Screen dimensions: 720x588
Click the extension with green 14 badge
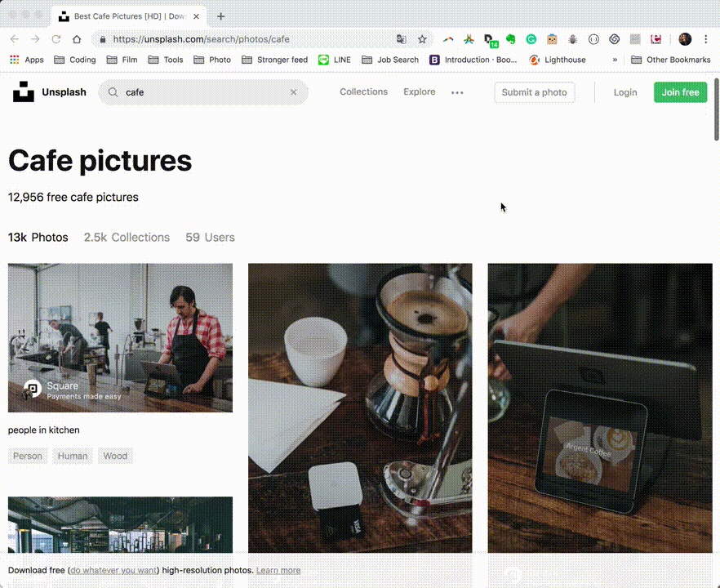491,41
